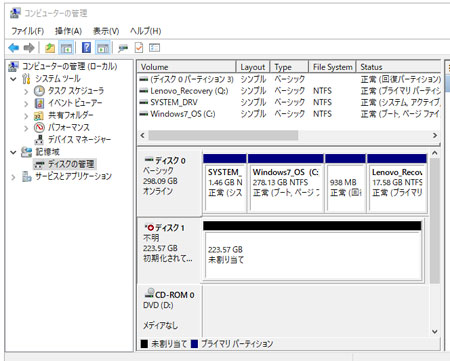Click the volume list scroll right arrow
Viewport: 450px width, 361px height.
(x=435, y=135)
